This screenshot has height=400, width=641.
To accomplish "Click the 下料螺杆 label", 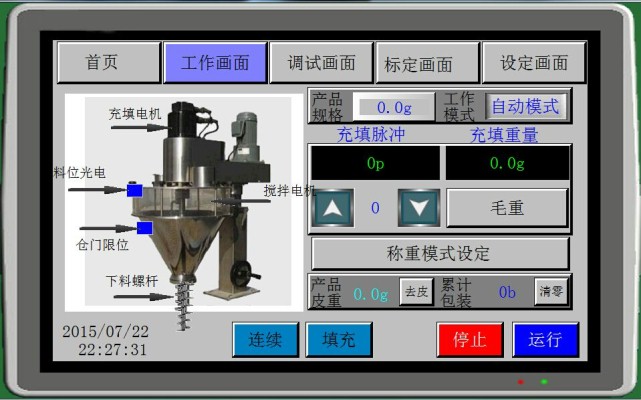I will 132,281.
